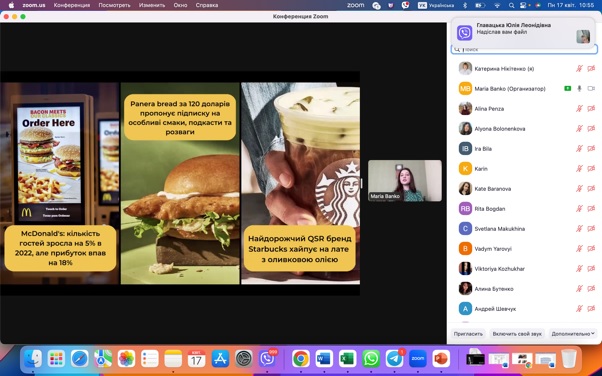Click Alina Penza's muted microphone icon
This screenshot has width=602, height=376.
pyautogui.click(x=579, y=109)
